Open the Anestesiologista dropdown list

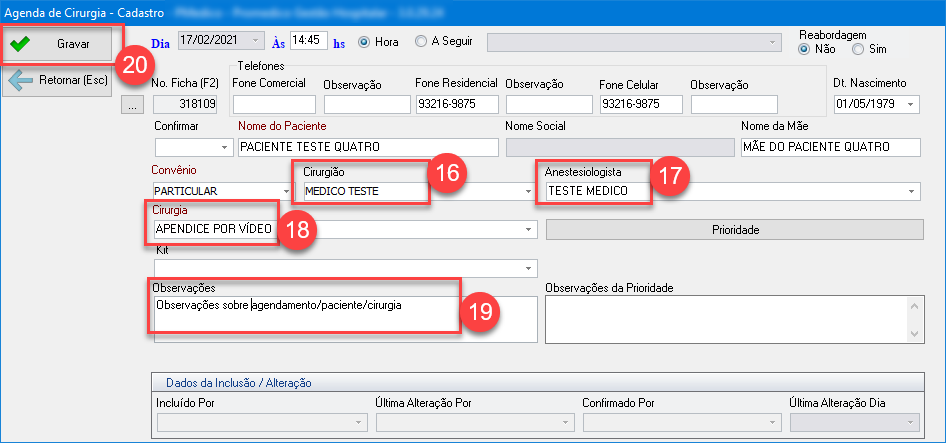pos(911,190)
